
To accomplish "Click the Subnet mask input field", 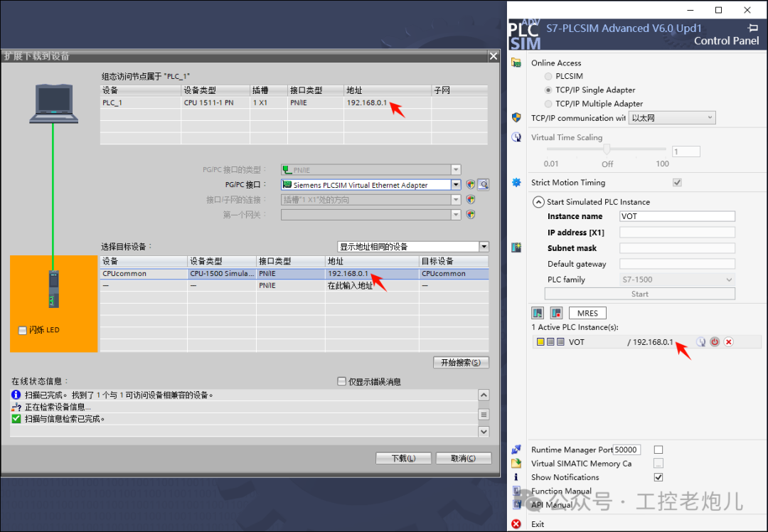I will coord(678,248).
